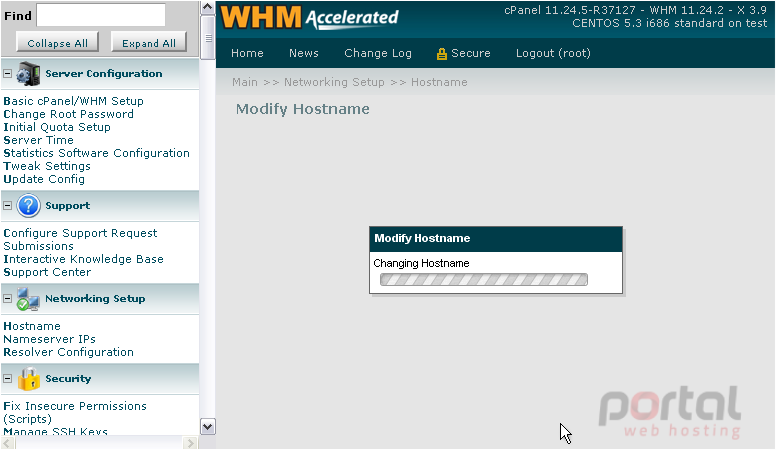The height and width of the screenshot is (450, 776).
Task: Open the Change Log menu item
Action: (378, 53)
